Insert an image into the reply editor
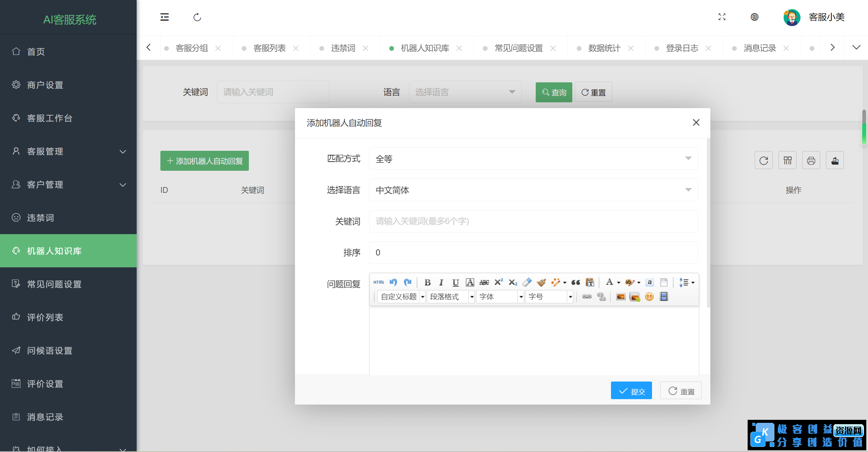 [x=620, y=296]
